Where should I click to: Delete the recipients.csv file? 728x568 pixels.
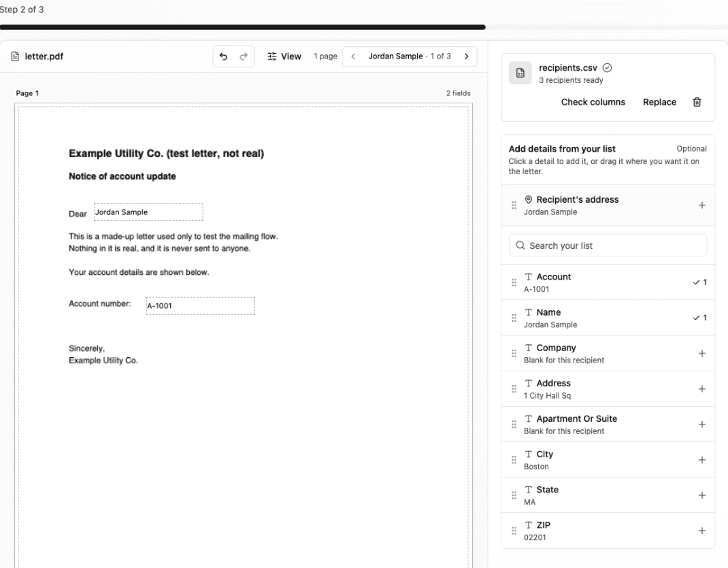697,102
